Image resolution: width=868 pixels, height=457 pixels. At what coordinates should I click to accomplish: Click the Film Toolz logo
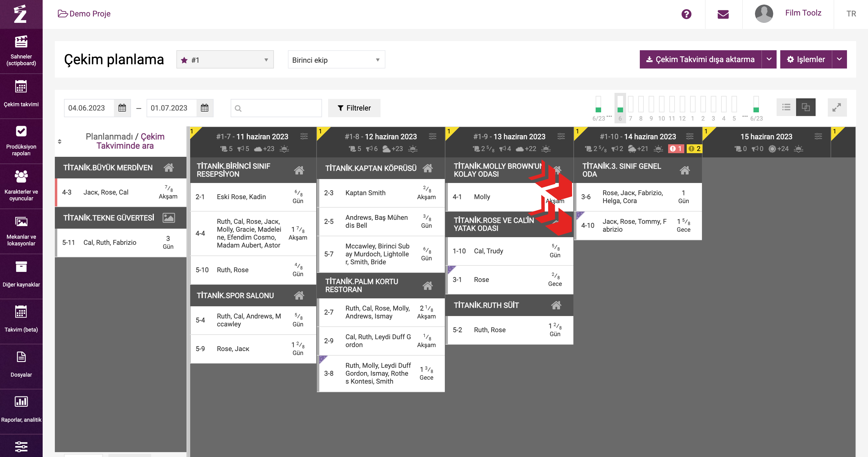20,14
